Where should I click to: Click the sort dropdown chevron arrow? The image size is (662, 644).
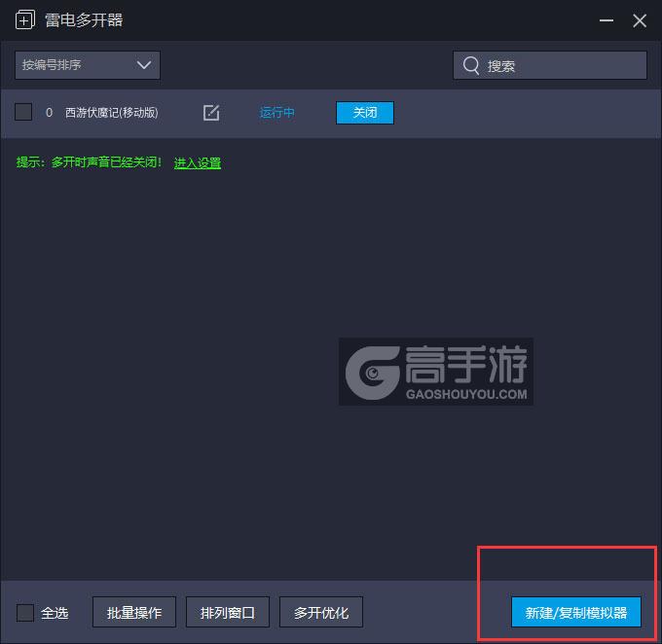(144, 65)
